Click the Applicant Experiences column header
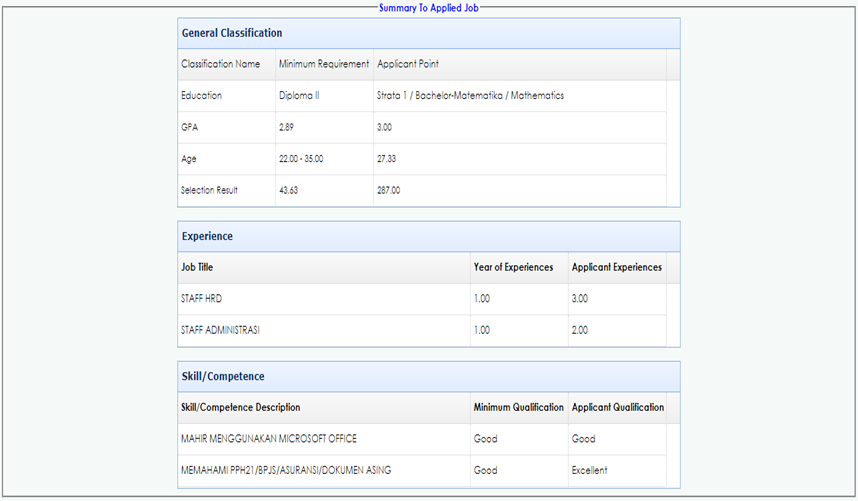858x501 pixels. [x=616, y=268]
